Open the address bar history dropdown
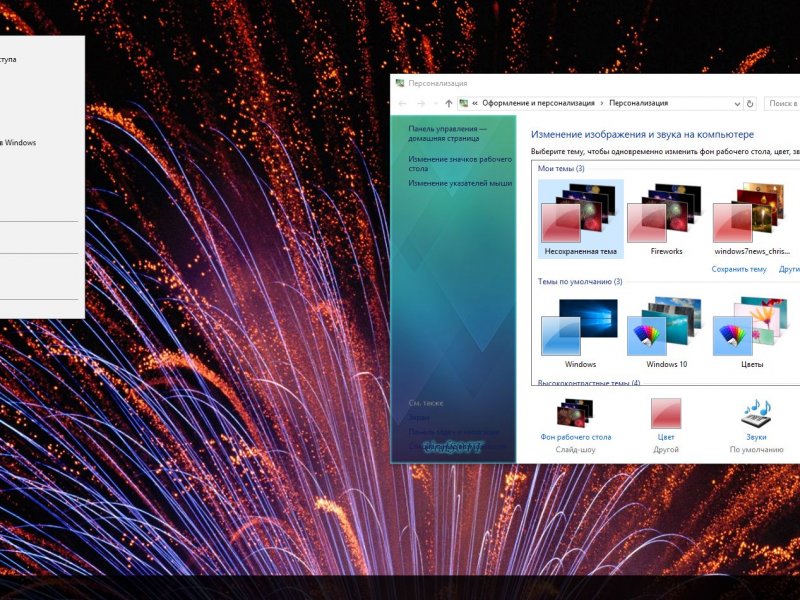Viewport: 800px width, 600px height. (737, 104)
